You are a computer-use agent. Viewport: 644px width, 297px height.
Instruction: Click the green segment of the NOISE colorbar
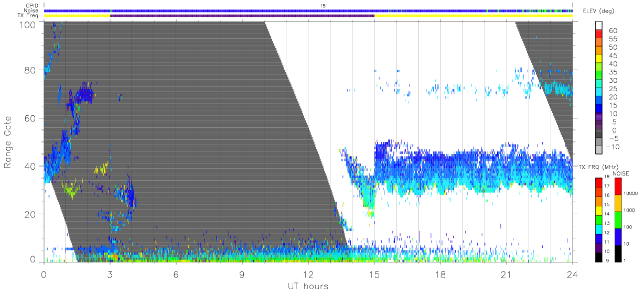click(x=618, y=220)
